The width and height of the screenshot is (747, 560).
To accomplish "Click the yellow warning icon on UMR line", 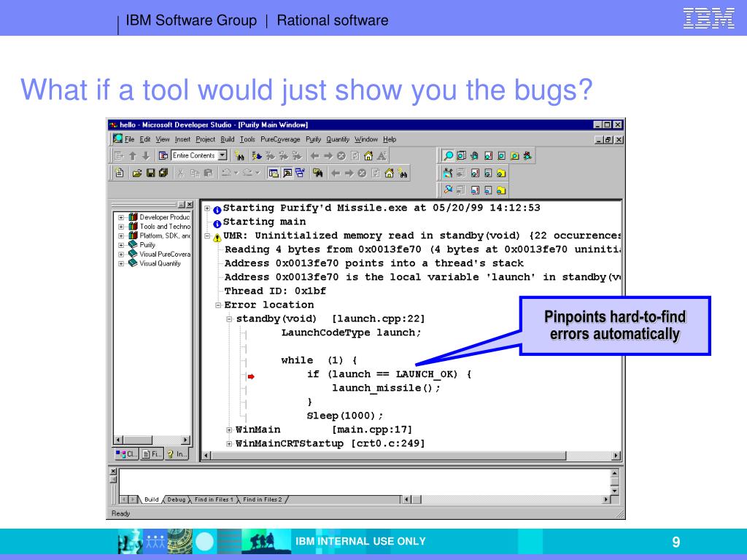I will pyautogui.click(x=217, y=237).
